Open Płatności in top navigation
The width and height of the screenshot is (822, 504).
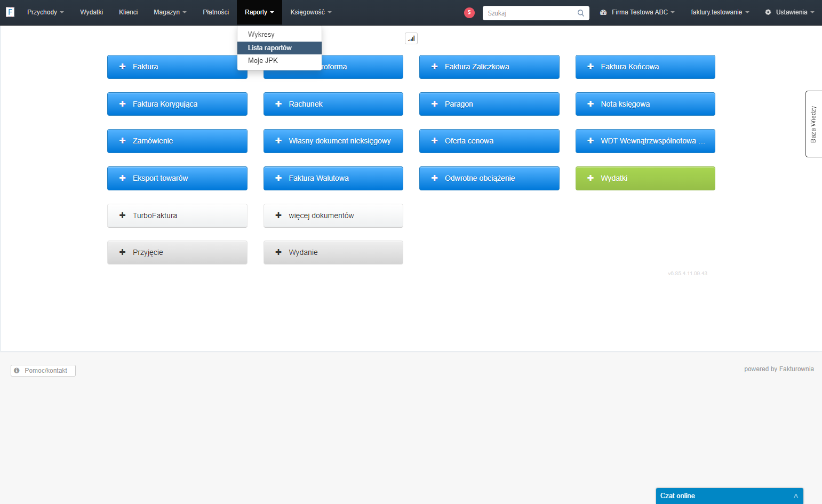click(x=216, y=12)
